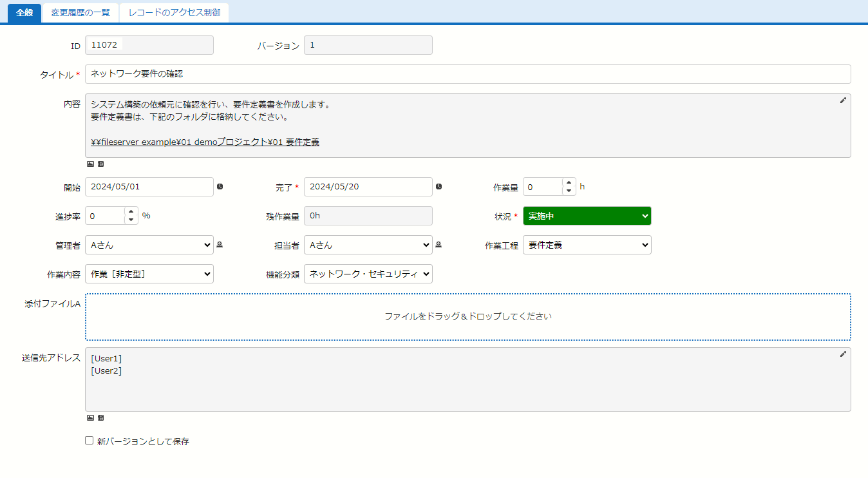Switch to the 変更履歴の一覧 tab
This screenshot has width=868, height=478.
coord(80,13)
